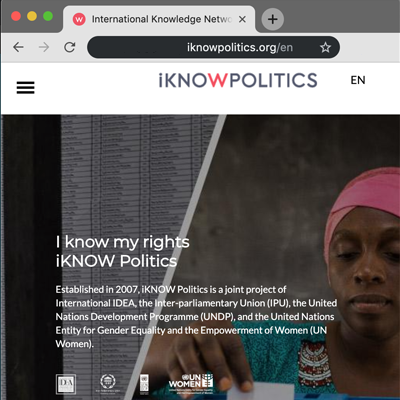Viewport: 400px width, 400px height.
Task: Open a new tab with the plus button
Action: point(272,19)
